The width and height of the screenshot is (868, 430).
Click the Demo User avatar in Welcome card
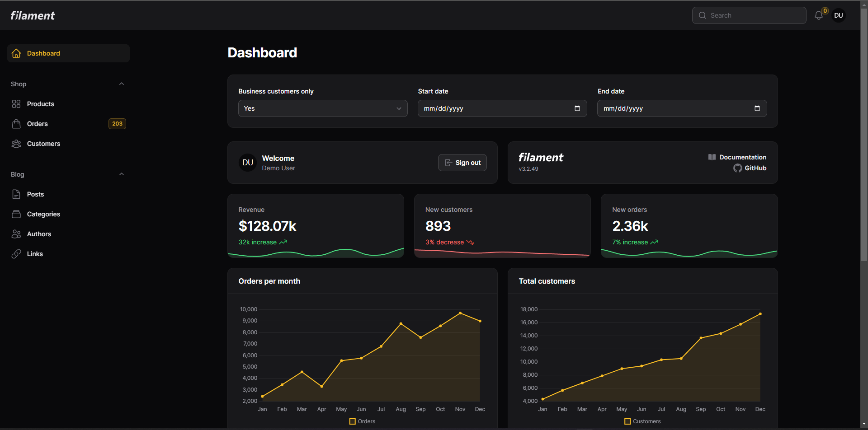click(248, 163)
